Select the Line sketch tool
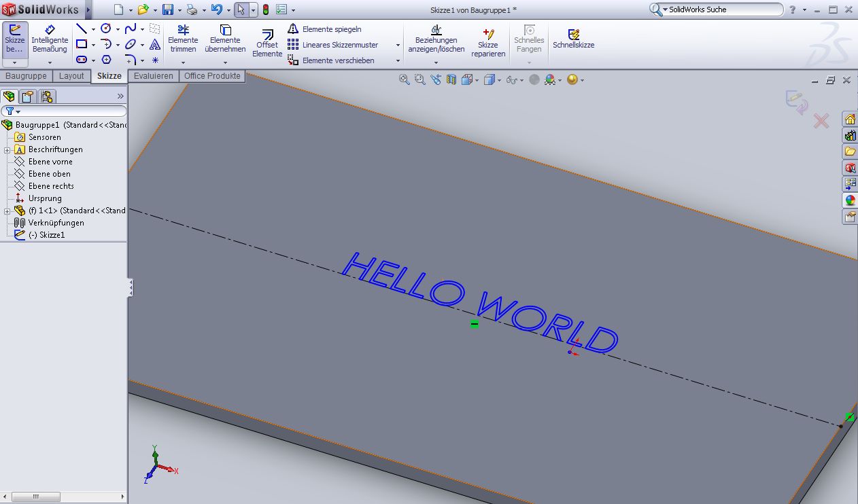Image resolution: width=858 pixels, height=504 pixels. pyautogui.click(x=82, y=29)
